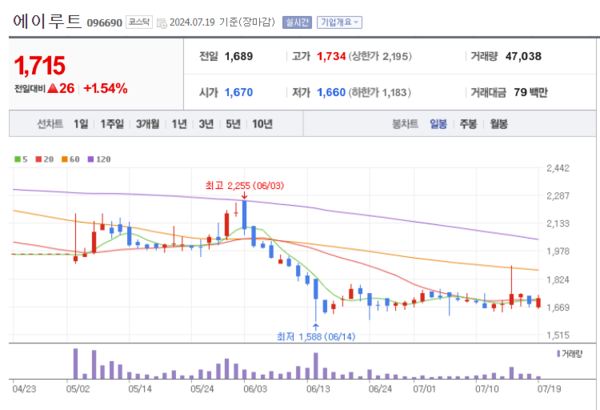This screenshot has width=600, height=410.
Task: Switch to 주봉 weekly candles
Action: pos(468,124)
